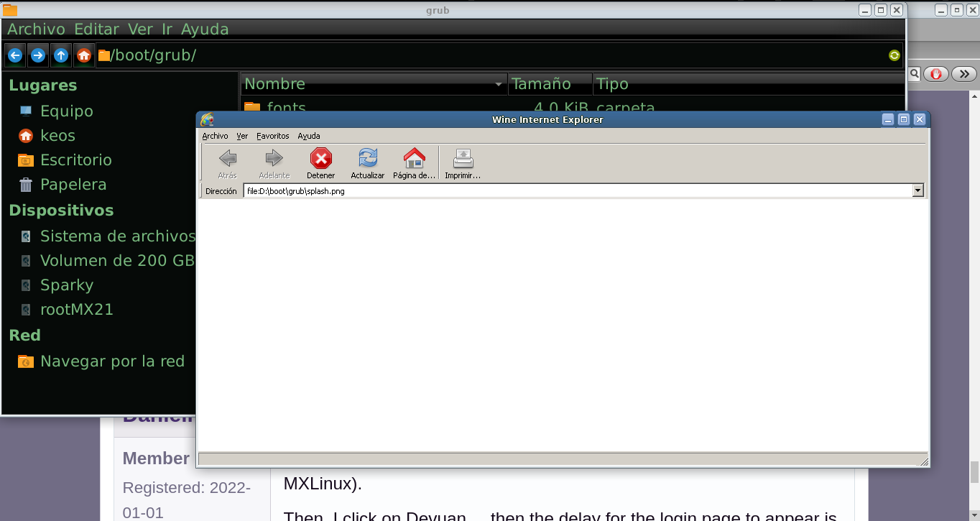Viewport: 980px width, 521px height.
Task: Open Sistema de archivos device
Action: (118, 236)
